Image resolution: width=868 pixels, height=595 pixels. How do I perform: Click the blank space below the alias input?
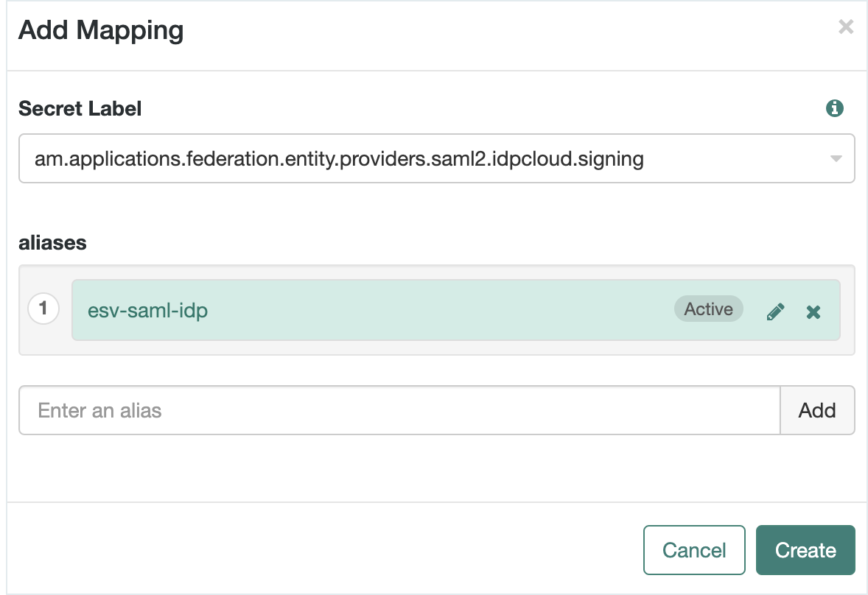(435, 468)
